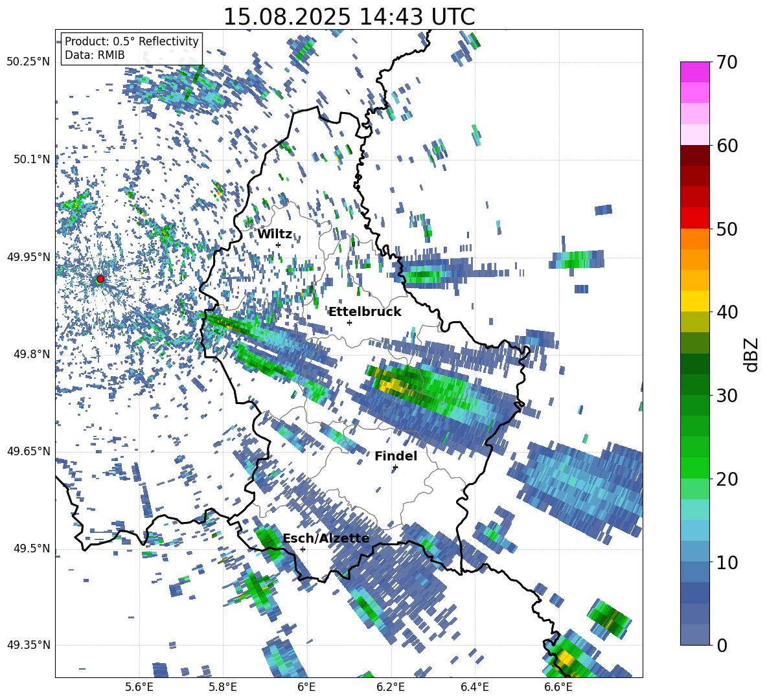Click the title 15.08.2025 14:43 UTC
This screenshot has height=700, width=767.
[x=349, y=17]
